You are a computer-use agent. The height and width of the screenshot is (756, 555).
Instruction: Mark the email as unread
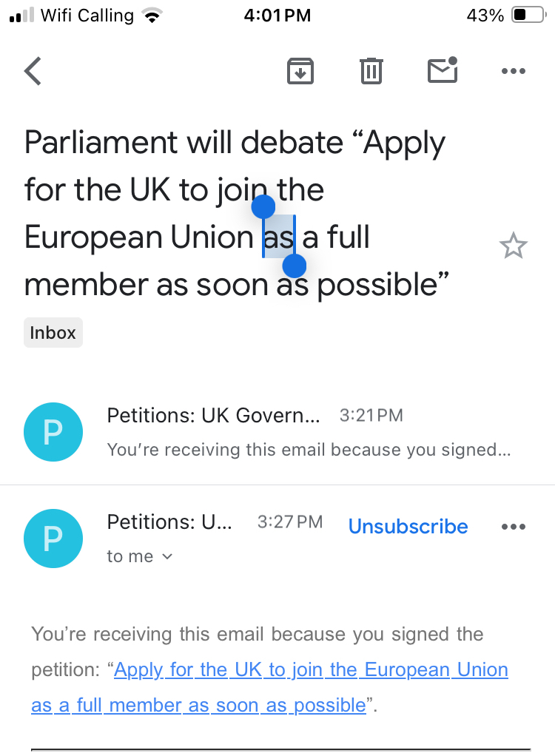pyautogui.click(x=443, y=70)
